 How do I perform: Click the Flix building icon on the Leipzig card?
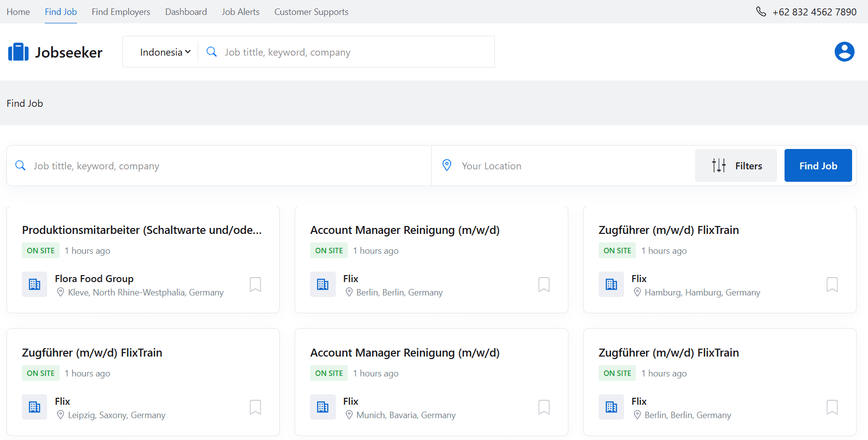(x=35, y=407)
